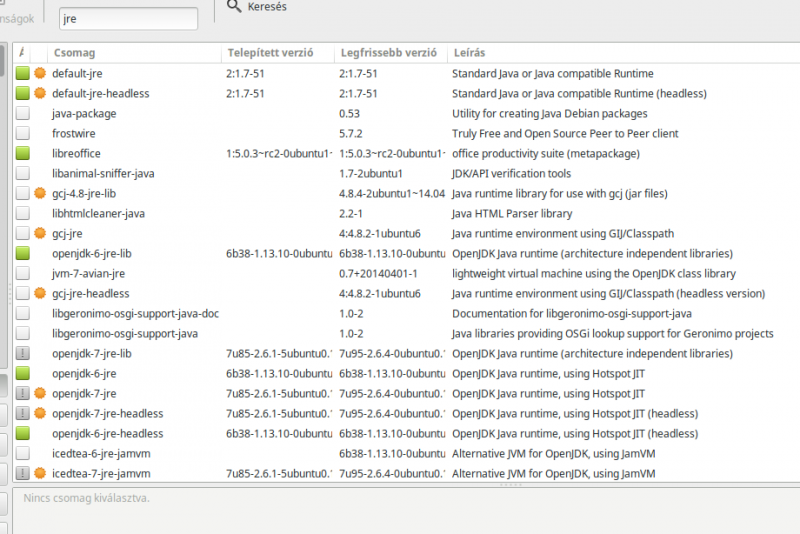Click the orange supported icon for default-jre

40,73
